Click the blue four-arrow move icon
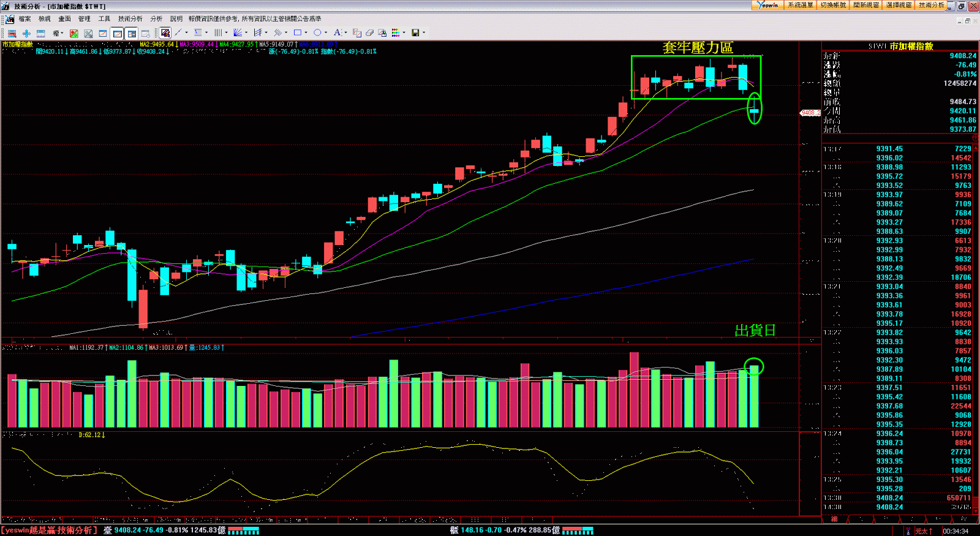Image resolution: width=980 pixels, height=536 pixels. (x=26, y=33)
